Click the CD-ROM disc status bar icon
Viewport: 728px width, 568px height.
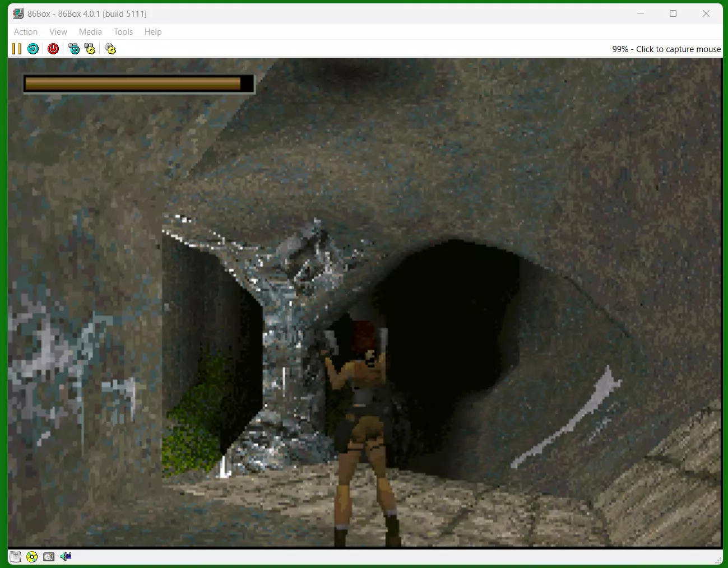[32, 557]
